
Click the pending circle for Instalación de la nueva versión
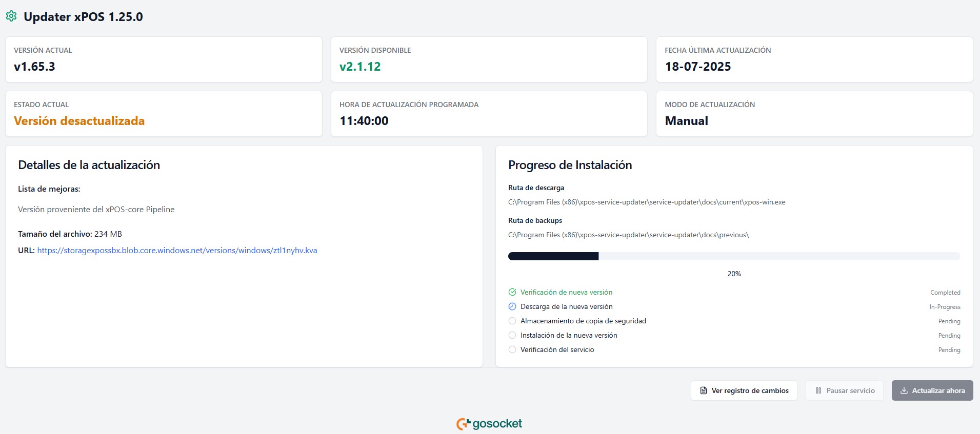(x=512, y=335)
